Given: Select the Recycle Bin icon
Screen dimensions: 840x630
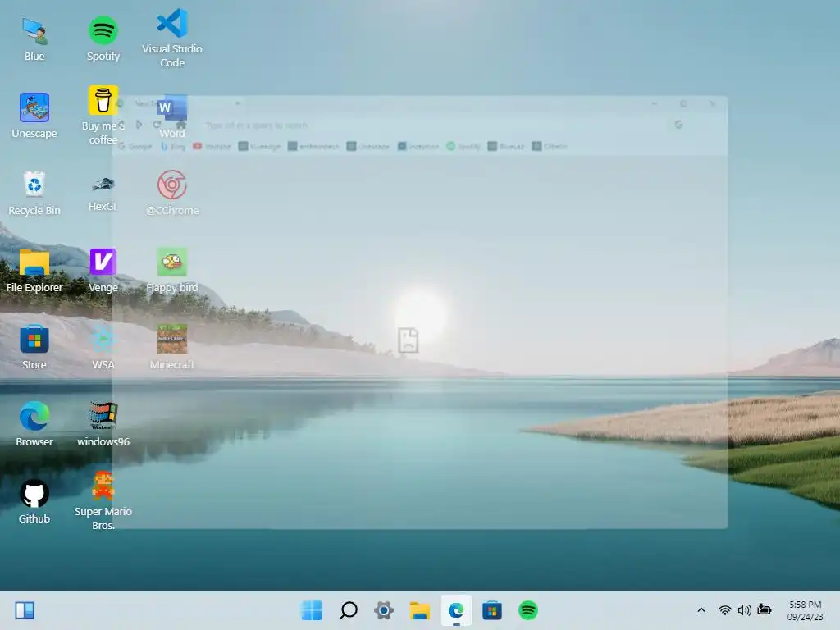Looking at the screenshot, I should tap(34, 193).
